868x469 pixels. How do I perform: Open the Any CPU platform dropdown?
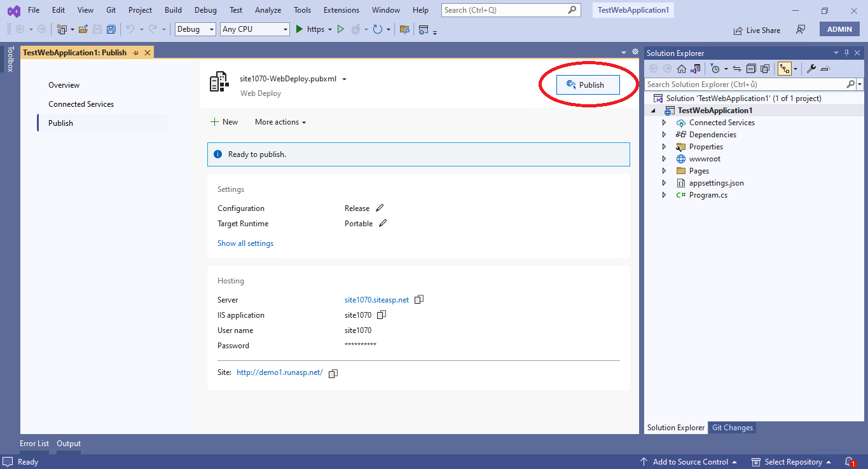coord(255,29)
